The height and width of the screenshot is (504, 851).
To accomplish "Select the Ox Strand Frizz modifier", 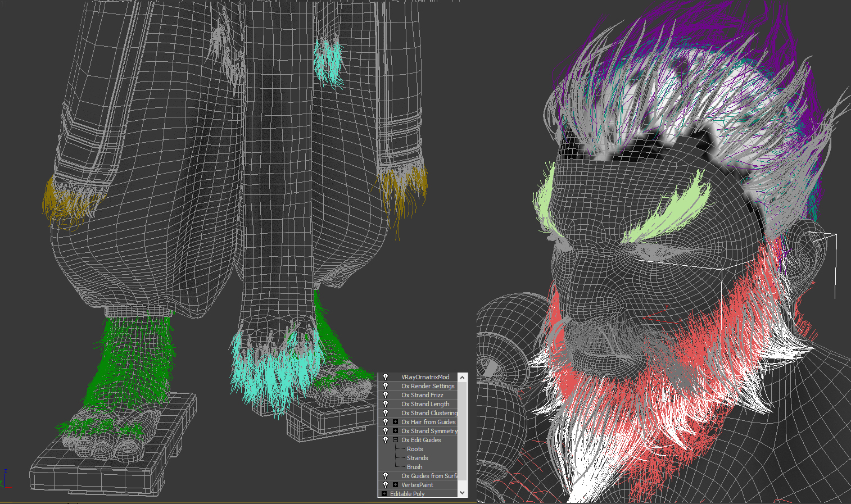I will tap(422, 395).
